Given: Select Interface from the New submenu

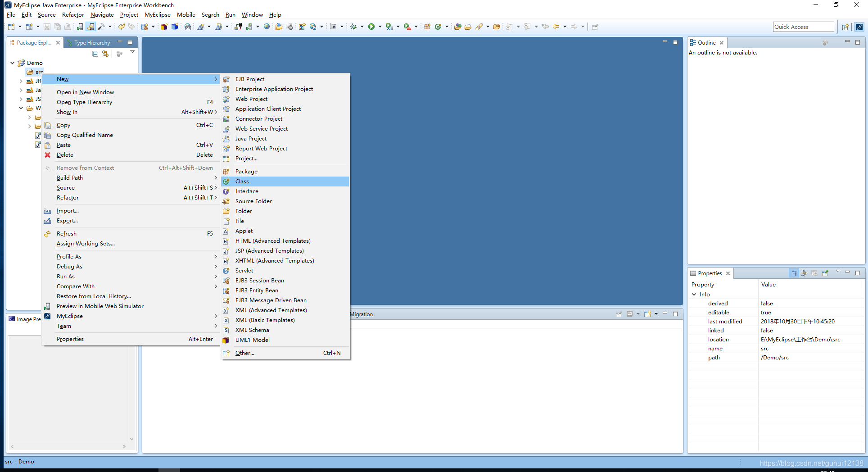Looking at the screenshot, I should pos(285,191).
